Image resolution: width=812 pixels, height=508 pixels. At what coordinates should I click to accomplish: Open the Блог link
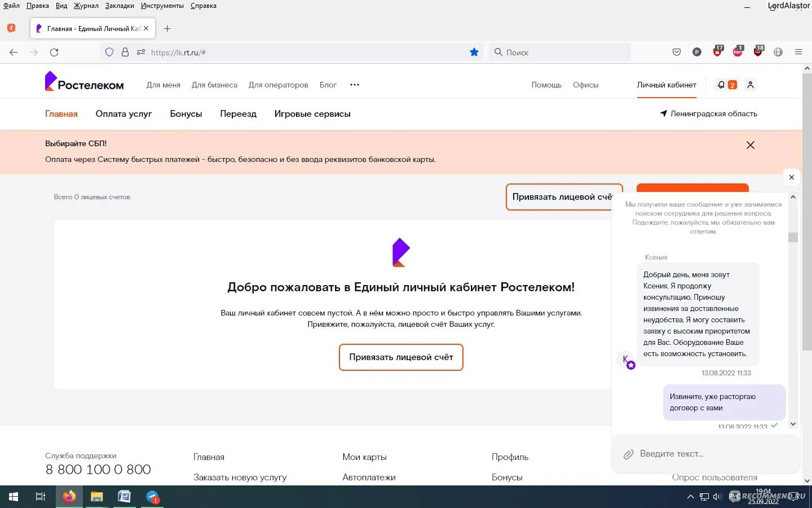[x=328, y=85]
